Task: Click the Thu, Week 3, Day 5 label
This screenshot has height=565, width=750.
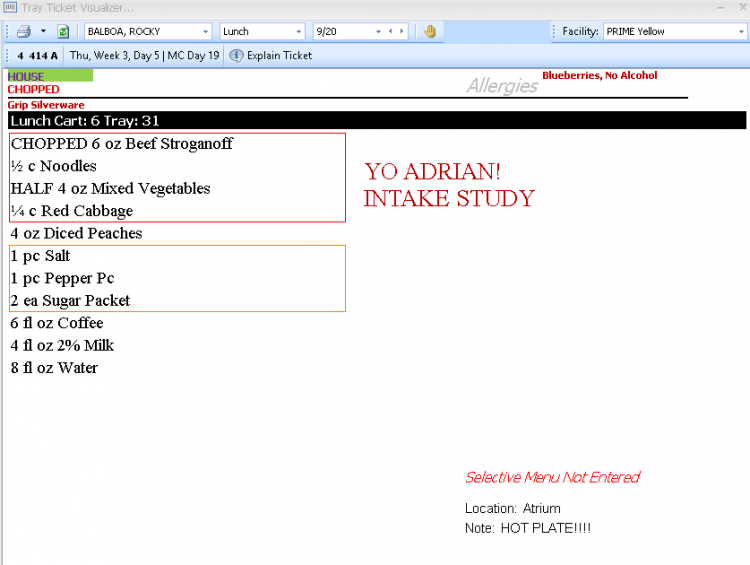Action: point(143,56)
